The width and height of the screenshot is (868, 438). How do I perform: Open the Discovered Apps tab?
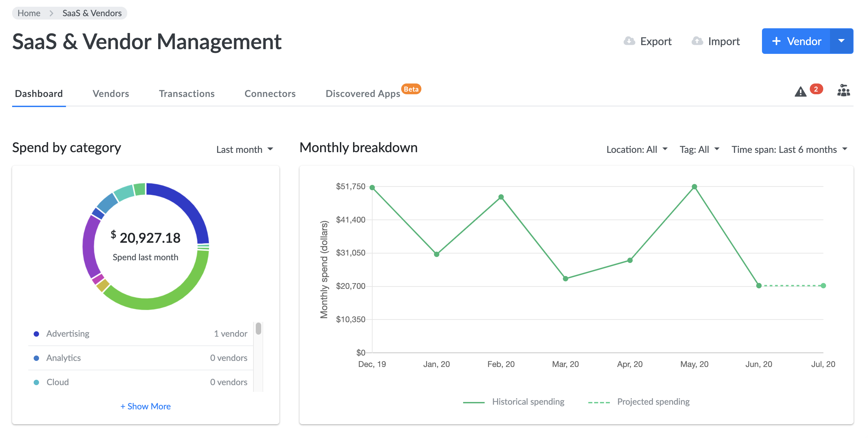[362, 93]
